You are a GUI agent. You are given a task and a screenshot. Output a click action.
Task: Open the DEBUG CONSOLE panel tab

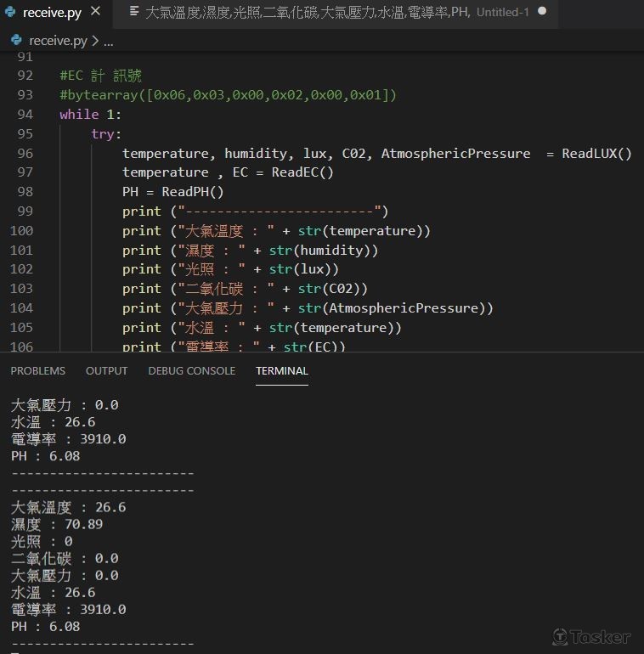[191, 371]
